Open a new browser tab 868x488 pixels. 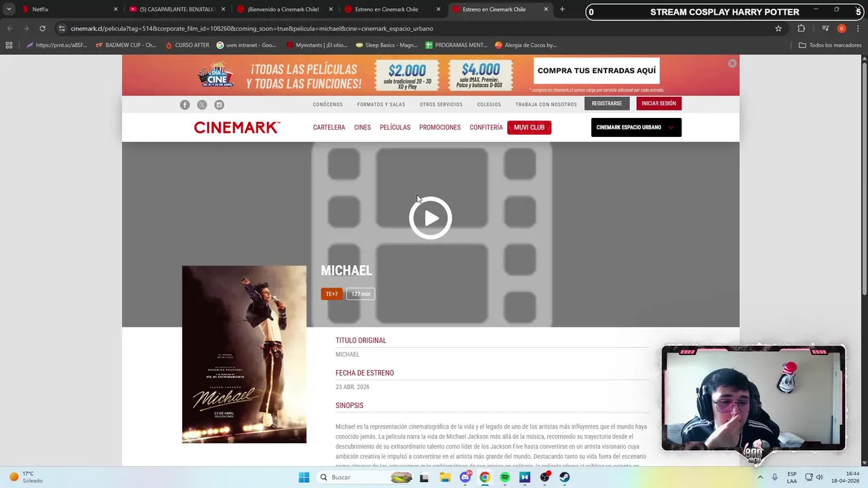click(562, 9)
